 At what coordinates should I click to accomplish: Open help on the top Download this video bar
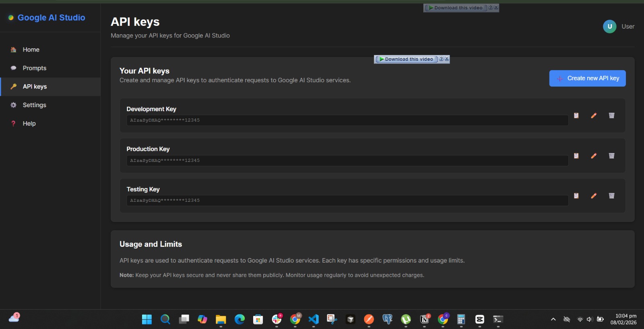tap(490, 8)
